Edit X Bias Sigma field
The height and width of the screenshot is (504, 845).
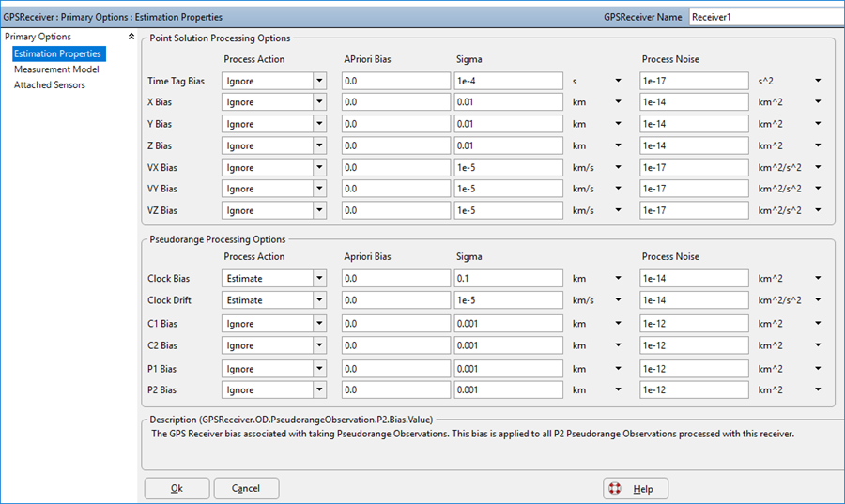(509, 101)
